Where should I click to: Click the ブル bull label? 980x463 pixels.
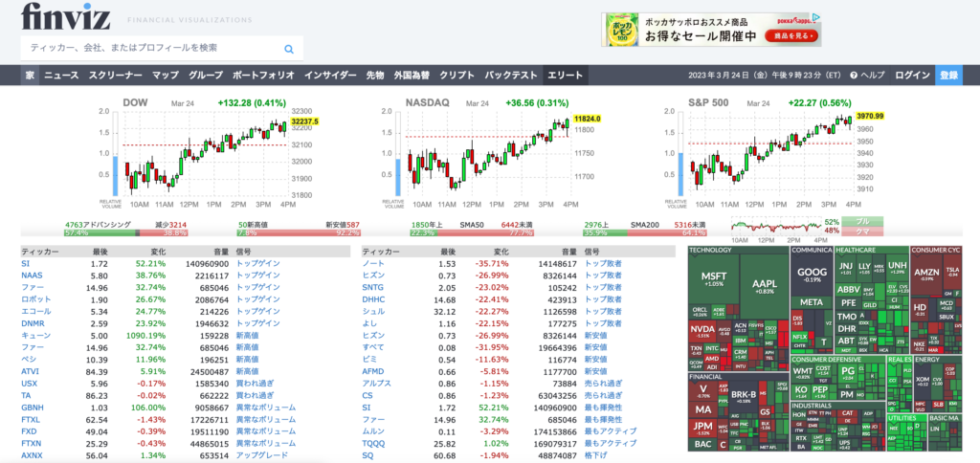point(862,221)
